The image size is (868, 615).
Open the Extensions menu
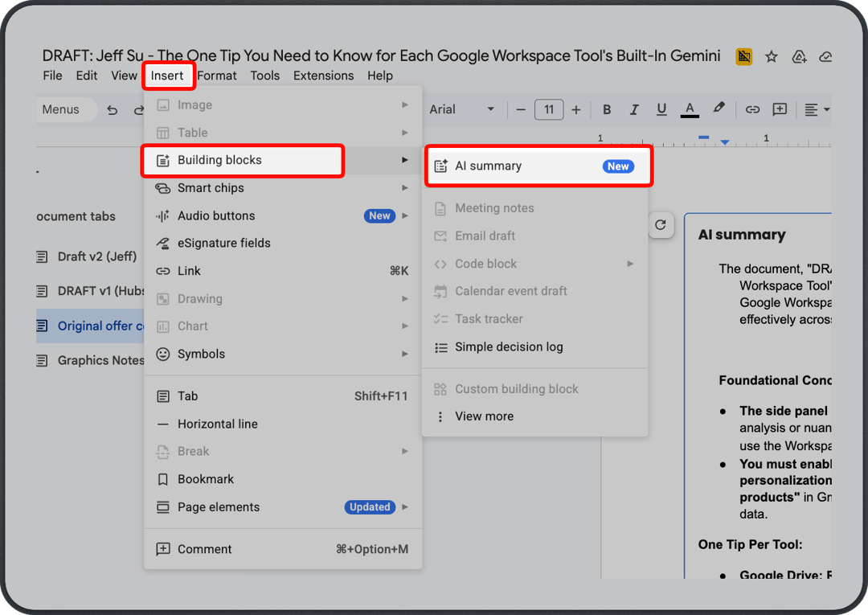click(x=323, y=76)
